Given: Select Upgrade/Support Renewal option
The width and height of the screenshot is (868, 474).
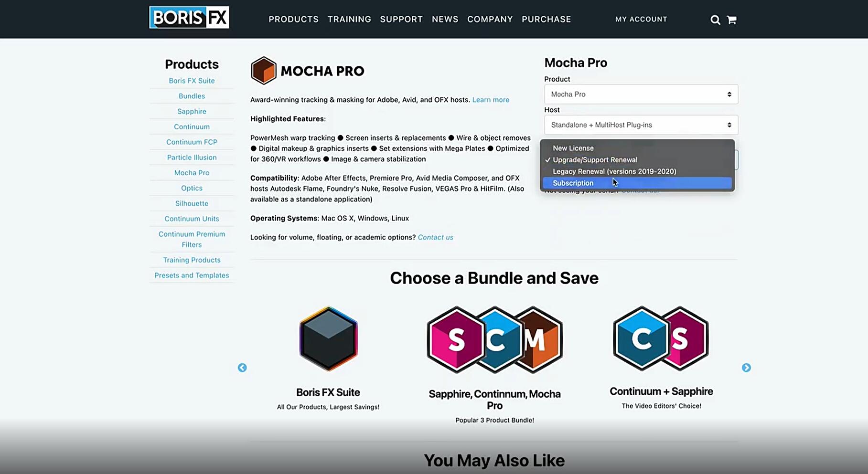Looking at the screenshot, I should click(x=637, y=160).
